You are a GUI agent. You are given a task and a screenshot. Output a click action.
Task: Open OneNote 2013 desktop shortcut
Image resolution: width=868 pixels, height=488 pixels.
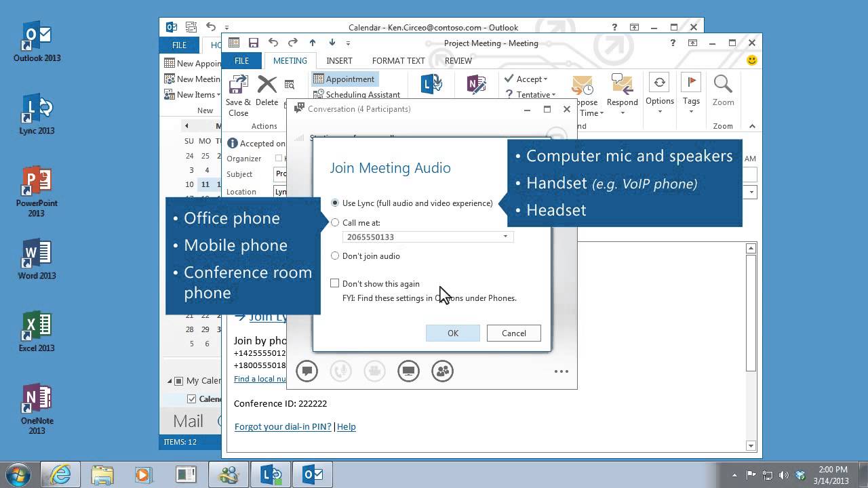(x=37, y=409)
